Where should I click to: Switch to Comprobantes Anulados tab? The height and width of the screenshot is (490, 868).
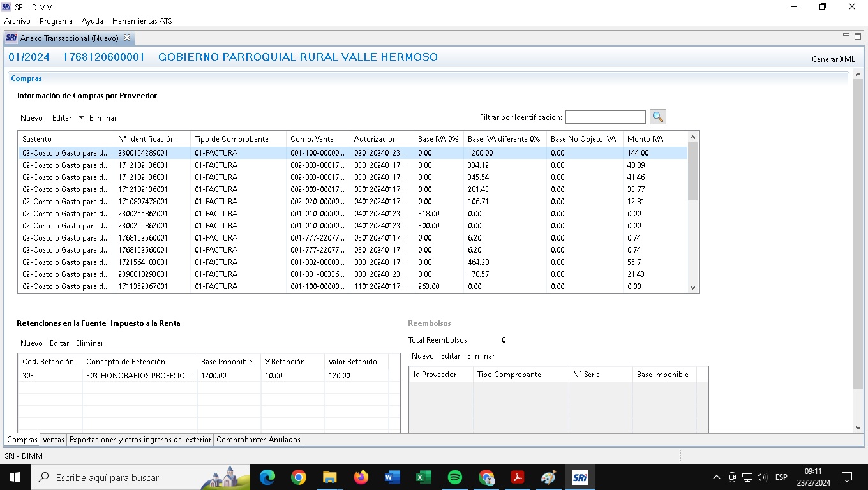258,440
